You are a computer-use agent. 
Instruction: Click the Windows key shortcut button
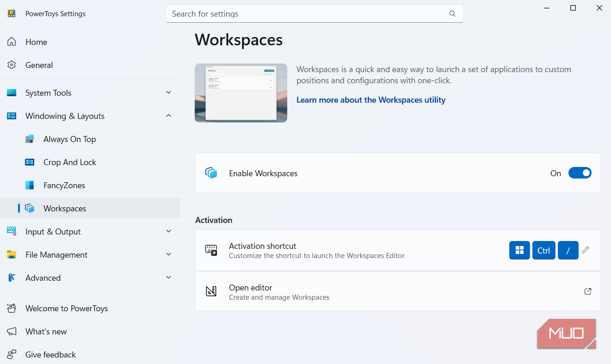click(519, 250)
